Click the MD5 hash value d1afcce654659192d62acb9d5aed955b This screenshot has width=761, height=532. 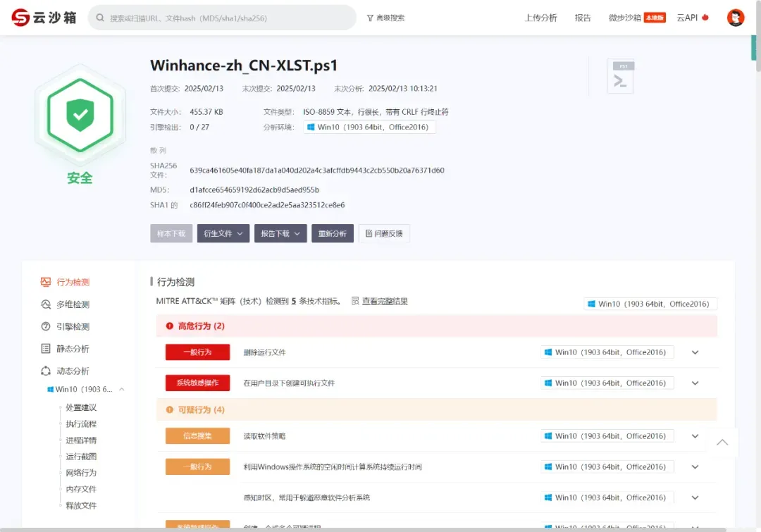coord(254,190)
